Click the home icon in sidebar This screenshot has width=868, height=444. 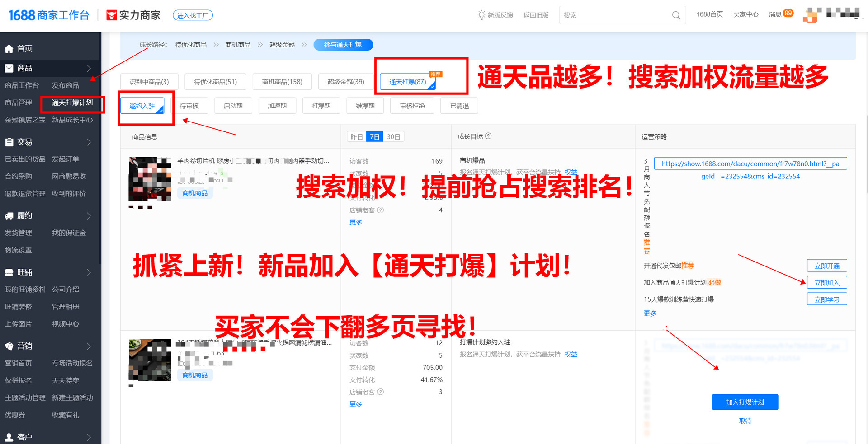(x=9, y=49)
